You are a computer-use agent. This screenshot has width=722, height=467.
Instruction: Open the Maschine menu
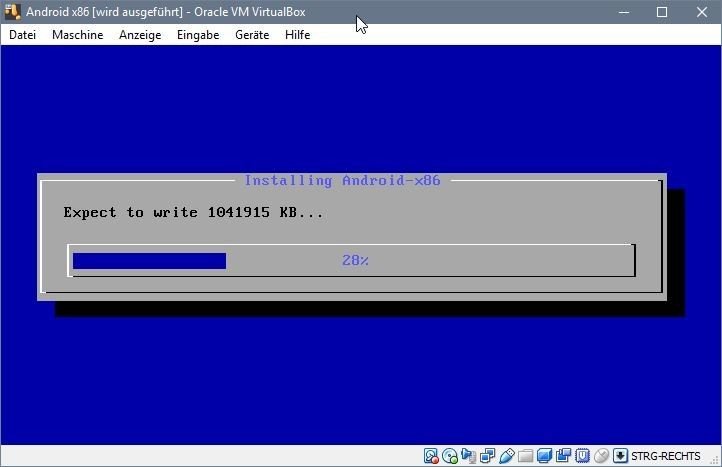[77, 35]
